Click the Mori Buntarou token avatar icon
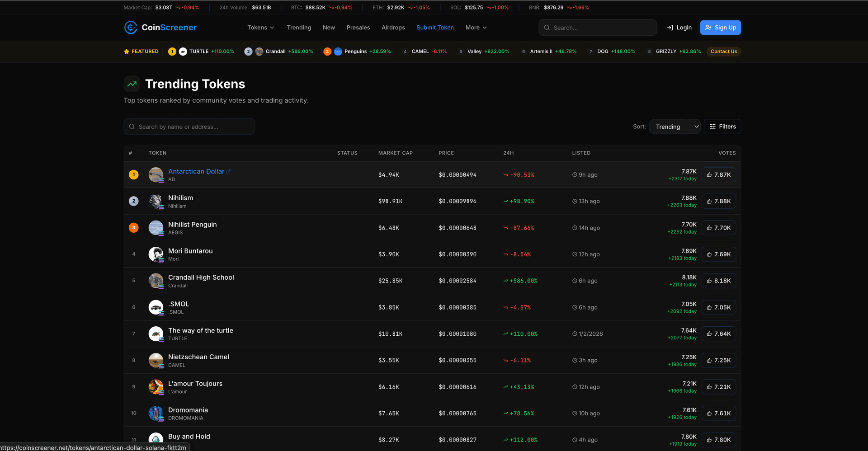 click(156, 254)
